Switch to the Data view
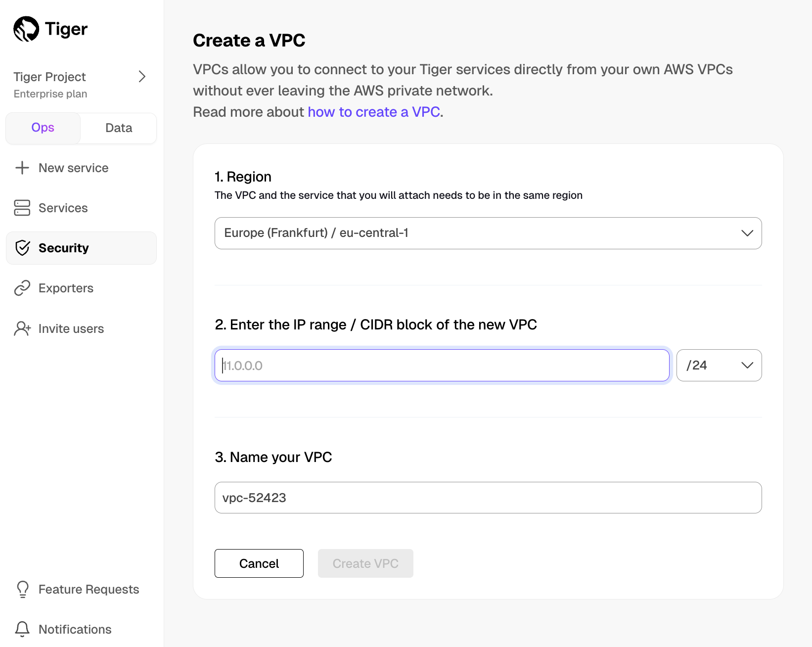The height and width of the screenshot is (647, 812). [x=118, y=128]
